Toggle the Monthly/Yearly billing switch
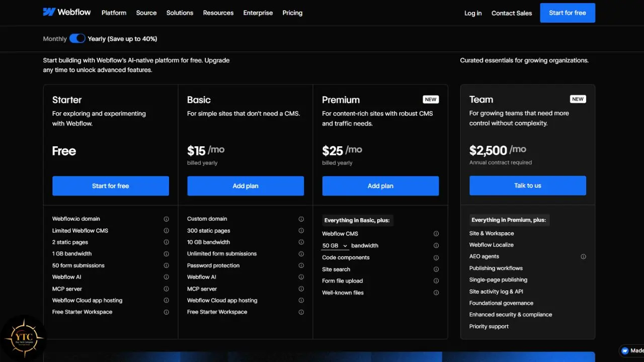 tap(77, 39)
